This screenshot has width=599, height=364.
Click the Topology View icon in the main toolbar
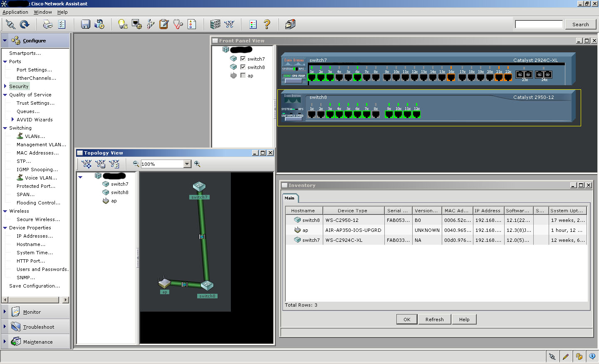(x=229, y=25)
